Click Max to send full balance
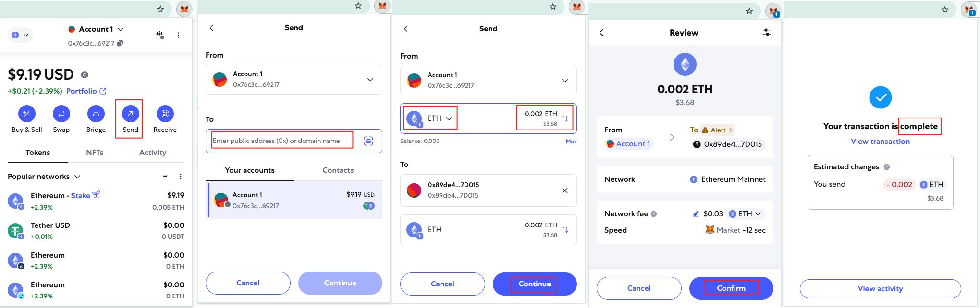The width and height of the screenshot is (980, 308). point(571,142)
